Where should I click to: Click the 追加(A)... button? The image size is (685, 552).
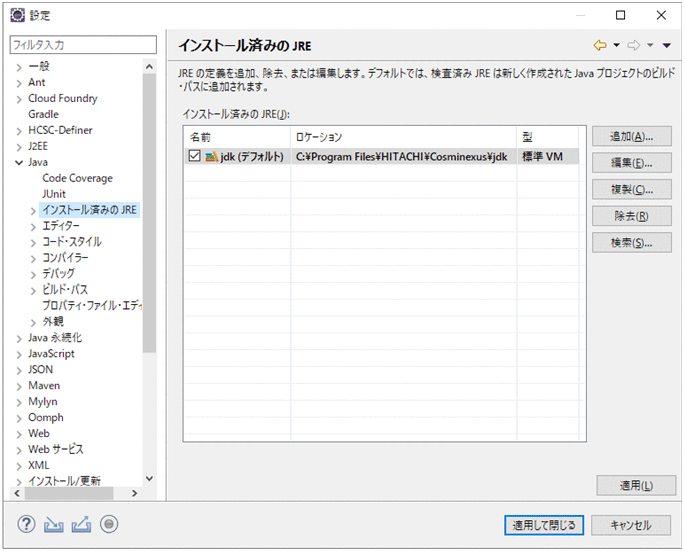(x=632, y=136)
